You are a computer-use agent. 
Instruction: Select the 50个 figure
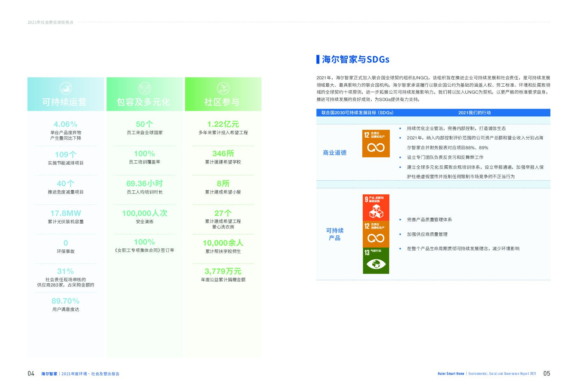144,124
